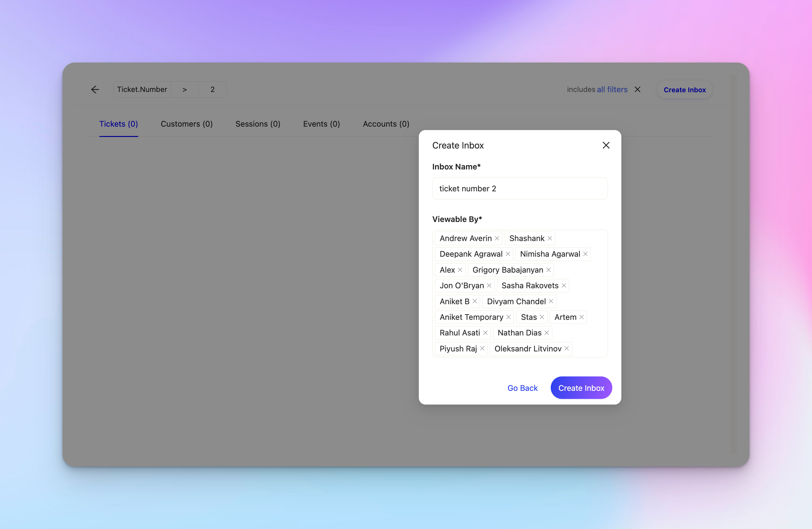
Task: Remove Sasha Rakovets from Viewable By
Action: [x=564, y=286]
